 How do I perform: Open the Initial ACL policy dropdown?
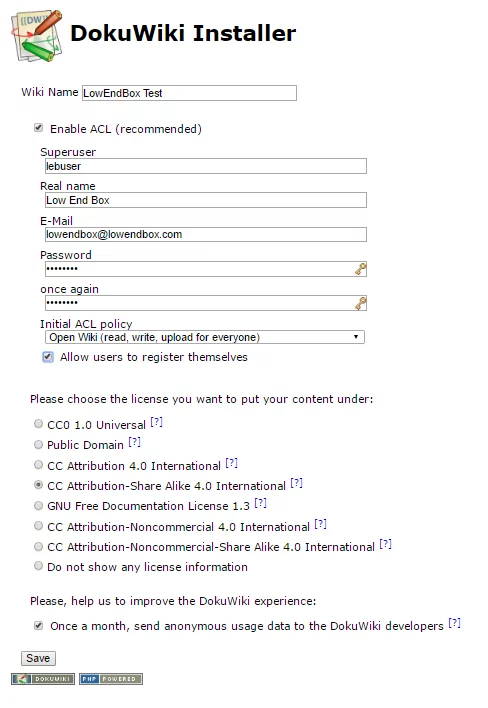click(204, 337)
